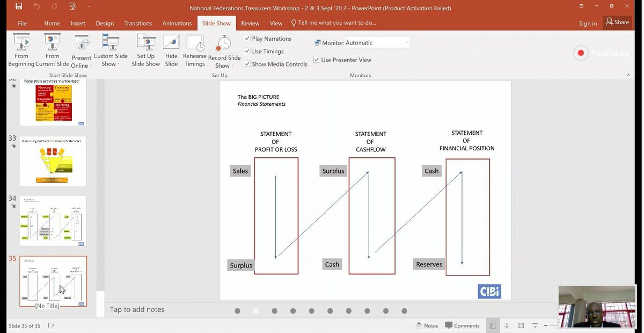
Task: Start slideshow From Beginning
Action: coord(21,50)
